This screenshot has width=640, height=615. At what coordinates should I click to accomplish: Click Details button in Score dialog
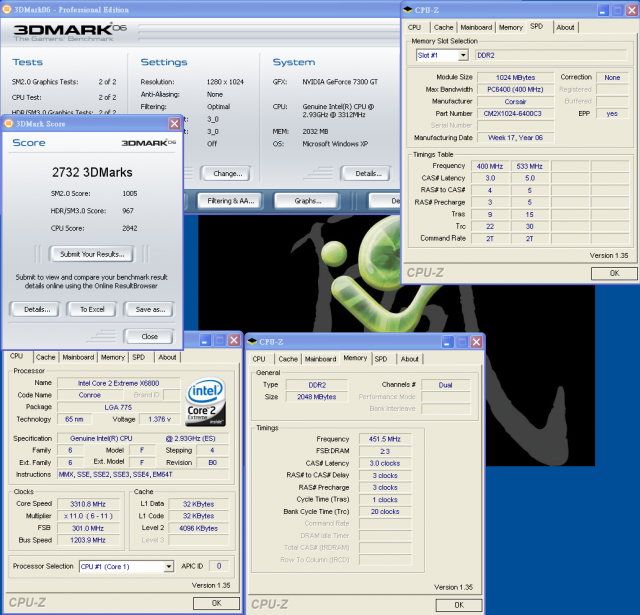click(35, 309)
